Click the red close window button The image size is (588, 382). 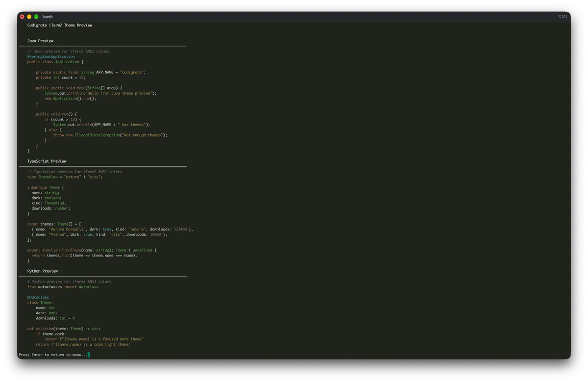click(x=22, y=17)
